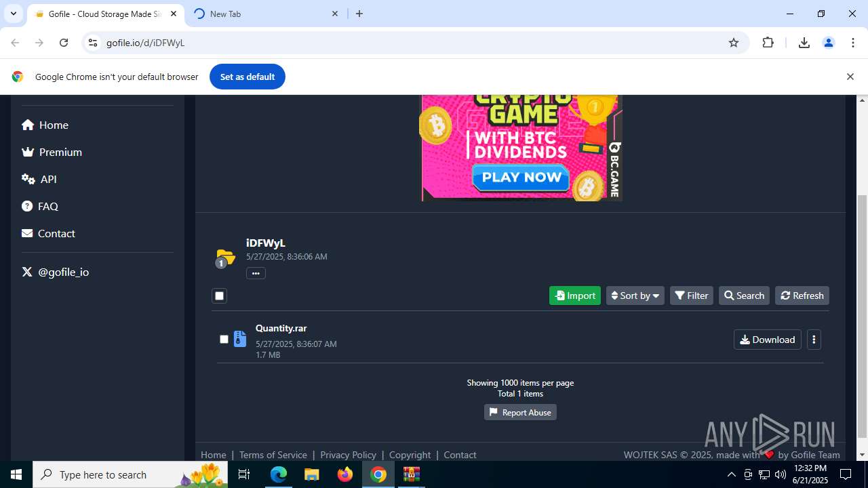Launch Microsoft Edge from taskbar

[x=279, y=474]
